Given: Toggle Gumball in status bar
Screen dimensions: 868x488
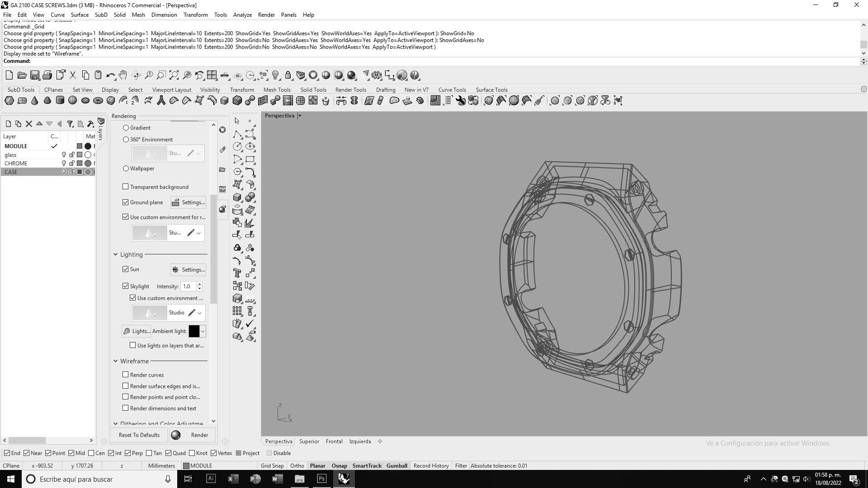Looking at the screenshot, I should tap(397, 466).
